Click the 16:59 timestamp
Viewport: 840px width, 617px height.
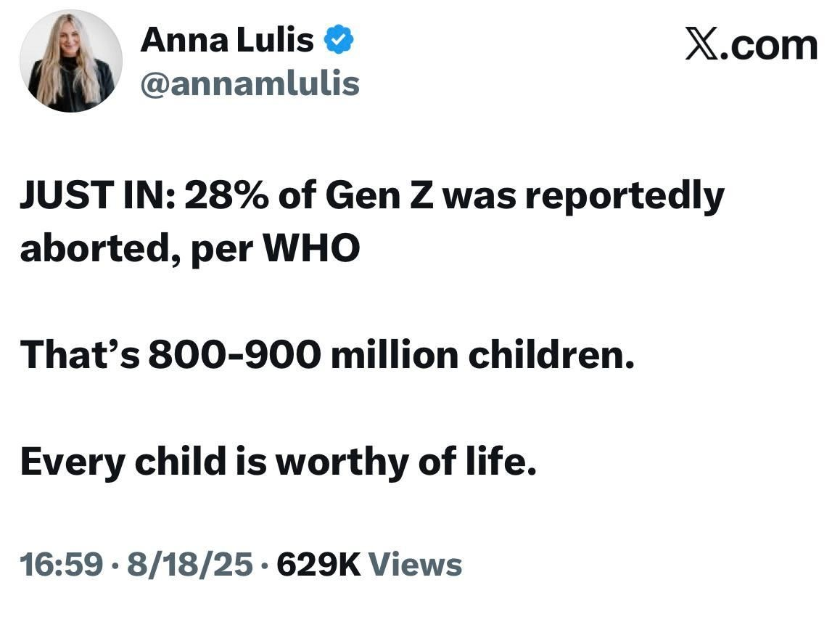point(61,564)
